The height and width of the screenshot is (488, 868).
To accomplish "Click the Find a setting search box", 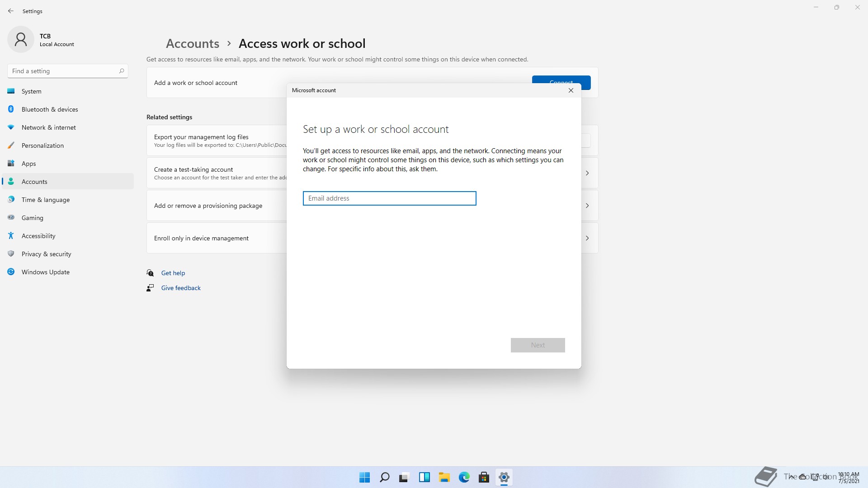I will click(x=68, y=71).
